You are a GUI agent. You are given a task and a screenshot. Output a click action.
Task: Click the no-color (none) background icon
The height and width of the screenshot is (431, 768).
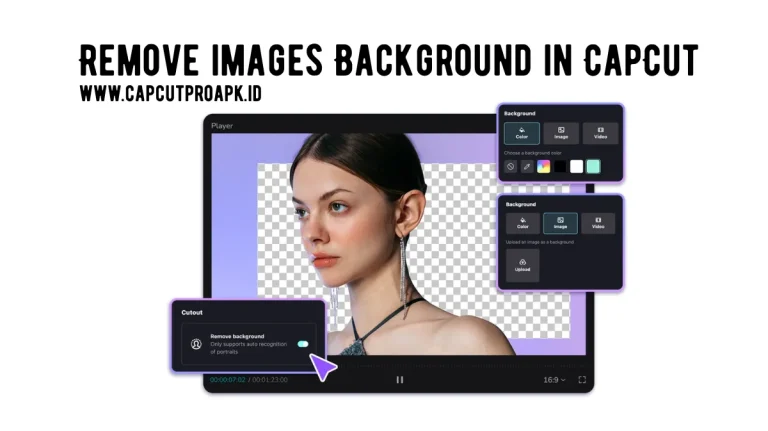tap(510, 166)
